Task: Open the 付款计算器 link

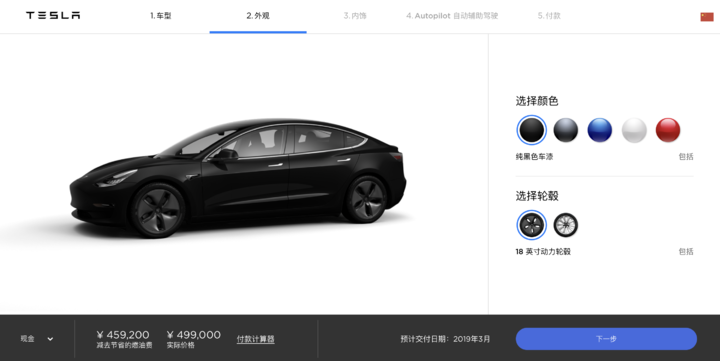Action: tap(256, 339)
